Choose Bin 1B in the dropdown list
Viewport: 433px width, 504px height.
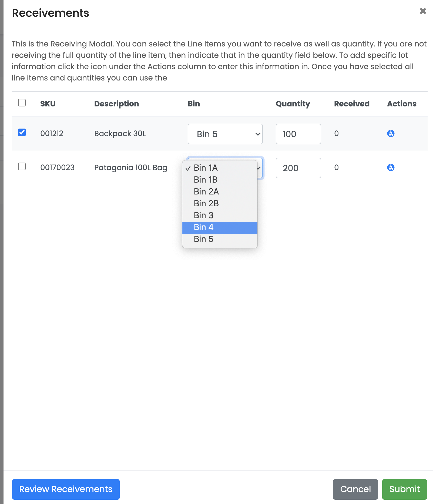pos(220,180)
